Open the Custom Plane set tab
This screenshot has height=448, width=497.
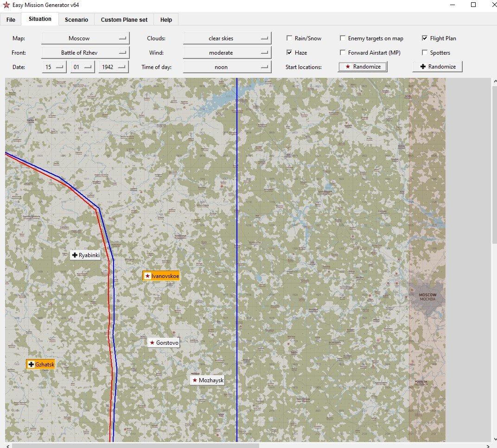[x=124, y=19]
